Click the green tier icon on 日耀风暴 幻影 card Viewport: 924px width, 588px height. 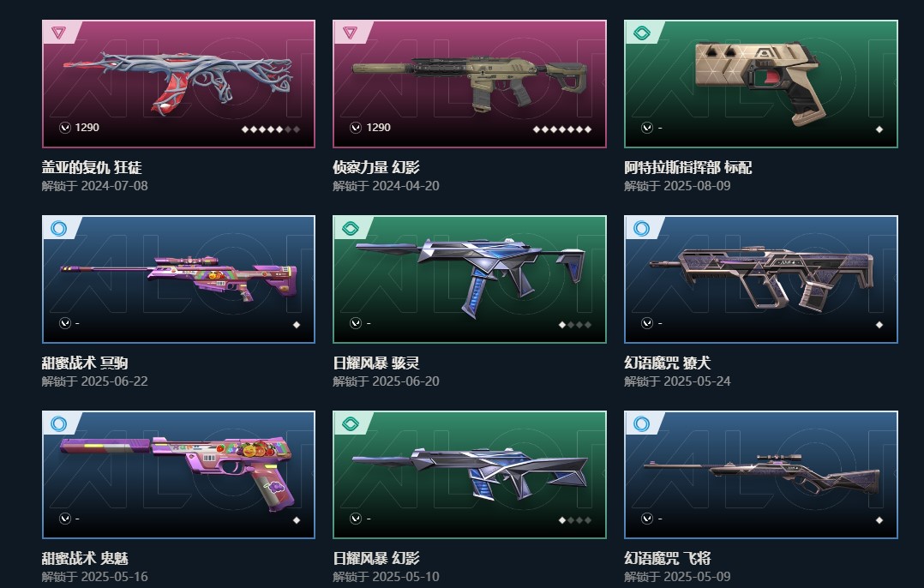pos(350,423)
